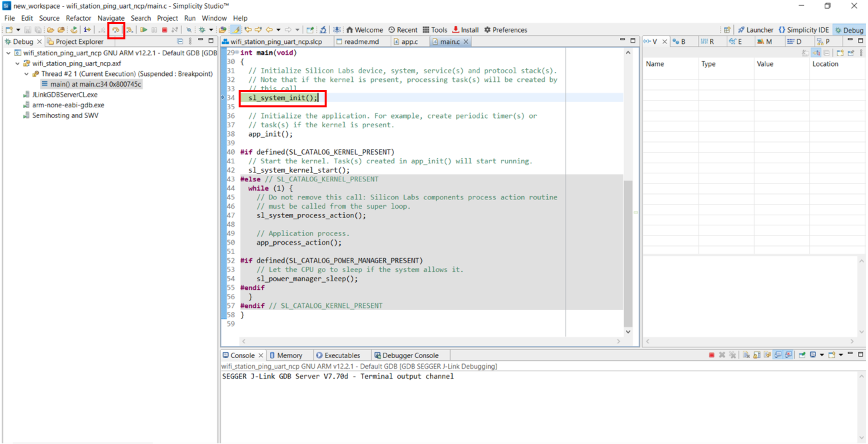Select main() stack frame at main.c:34
Screen dimensions: 868x444
(x=95, y=85)
